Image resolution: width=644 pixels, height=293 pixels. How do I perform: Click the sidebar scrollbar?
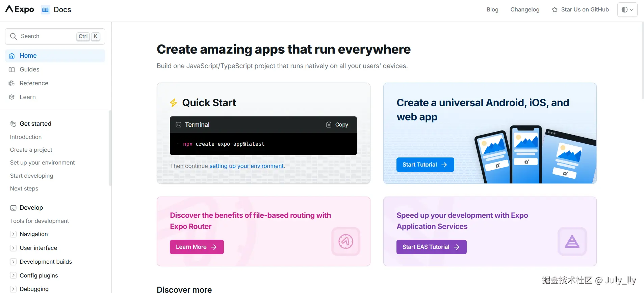110,148
